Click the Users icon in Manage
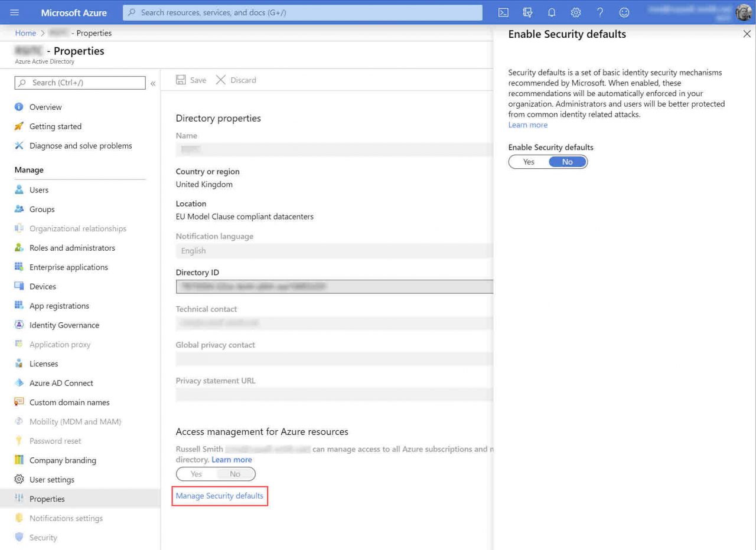The width and height of the screenshot is (756, 550). pyautogui.click(x=19, y=190)
